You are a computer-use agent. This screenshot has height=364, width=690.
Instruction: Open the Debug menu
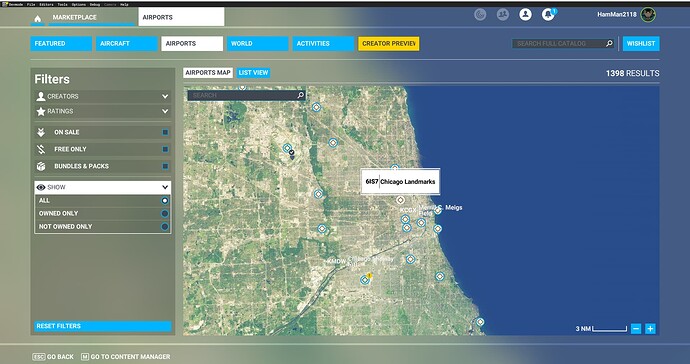coord(95,4)
